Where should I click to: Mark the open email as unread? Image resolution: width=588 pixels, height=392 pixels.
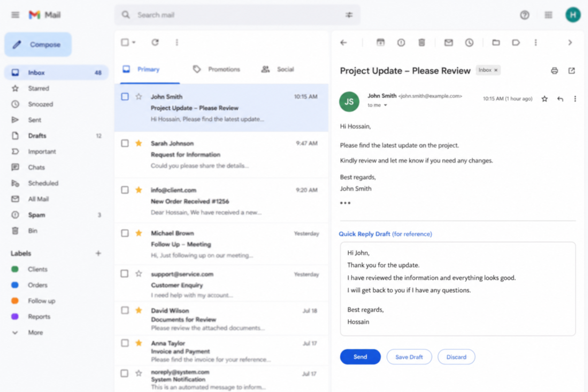(448, 42)
